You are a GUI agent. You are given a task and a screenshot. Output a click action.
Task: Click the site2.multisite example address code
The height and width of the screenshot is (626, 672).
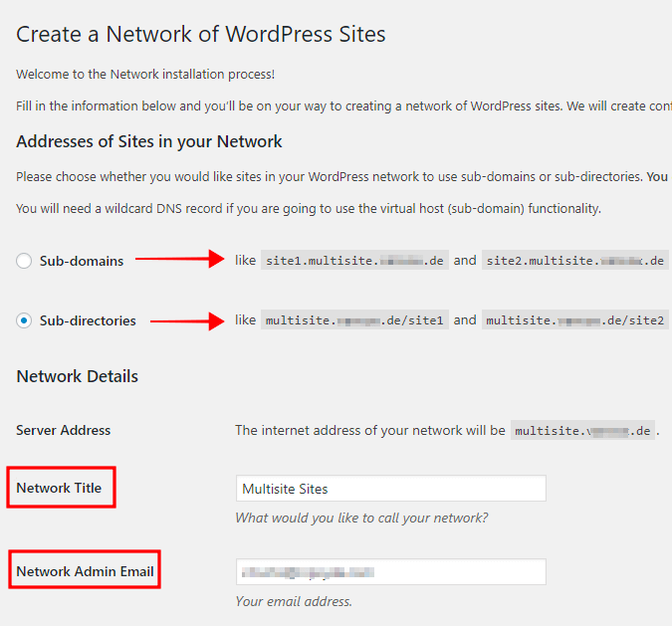click(x=575, y=260)
